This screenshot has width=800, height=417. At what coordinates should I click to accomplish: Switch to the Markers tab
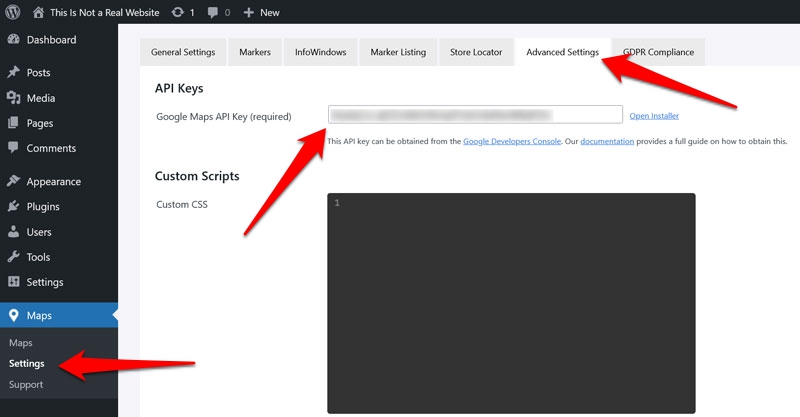click(x=255, y=52)
